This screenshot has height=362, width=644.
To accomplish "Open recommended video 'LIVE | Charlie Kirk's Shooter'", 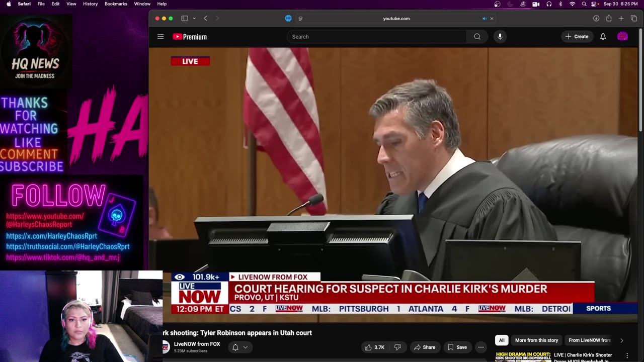I will pyautogui.click(x=583, y=355).
